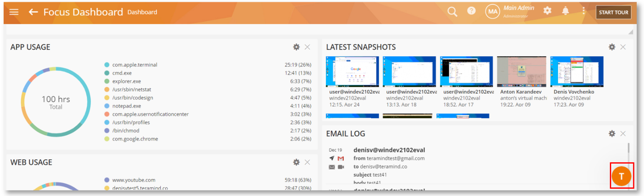Select denisvtest5.teramind.co in Web Usage
Screen dimensions: 644x196
[140, 188]
